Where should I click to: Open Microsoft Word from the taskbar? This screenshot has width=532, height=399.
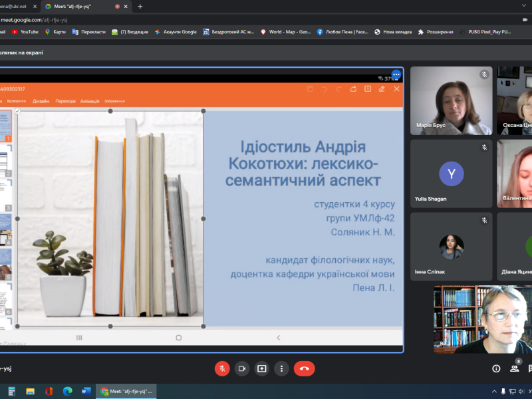pos(85,391)
